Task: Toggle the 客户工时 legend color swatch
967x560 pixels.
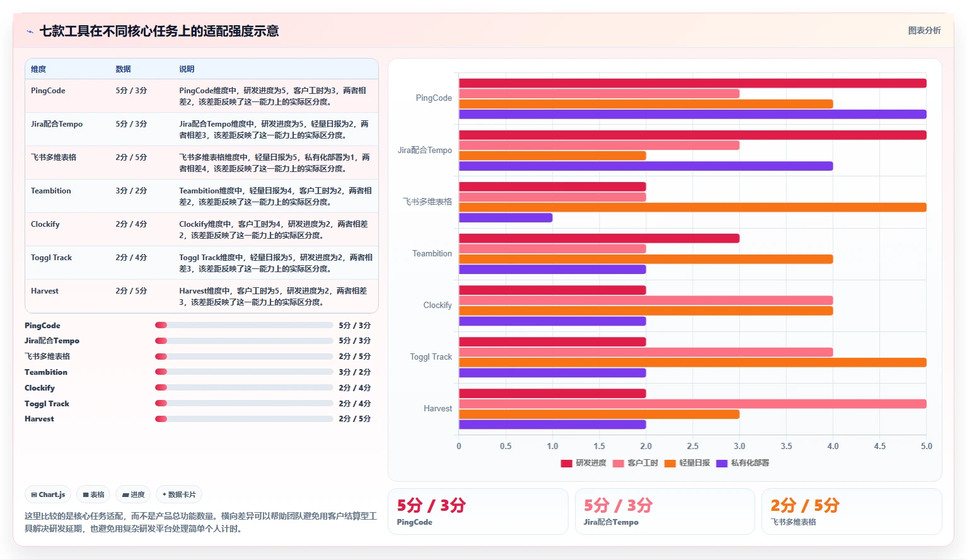Action: [618, 463]
